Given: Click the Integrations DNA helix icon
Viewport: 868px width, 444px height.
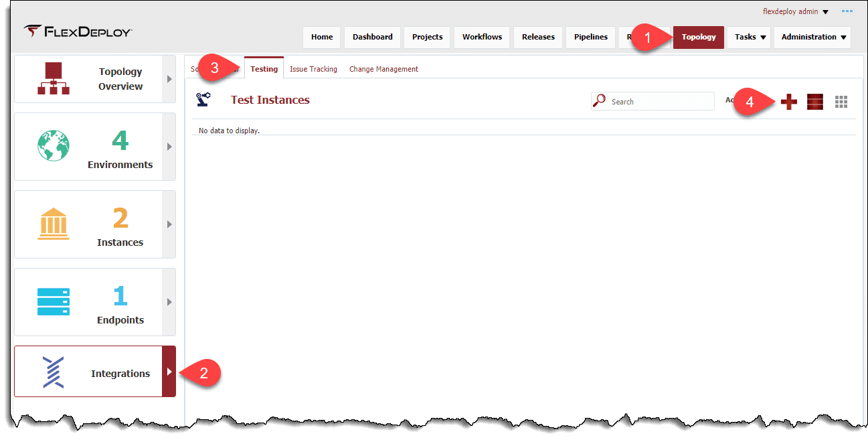Looking at the screenshot, I should [x=53, y=372].
